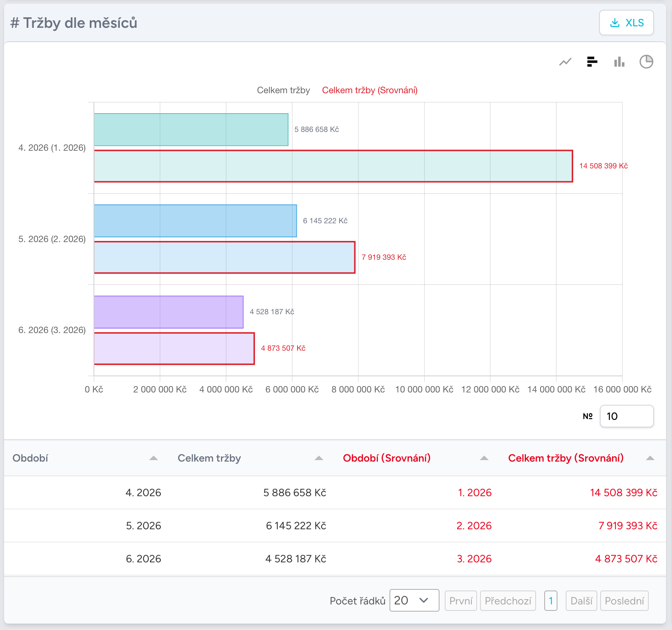This screenshot has width=672, height=630.
Task: Click the number of items field
Action: (x=627, y=416)
